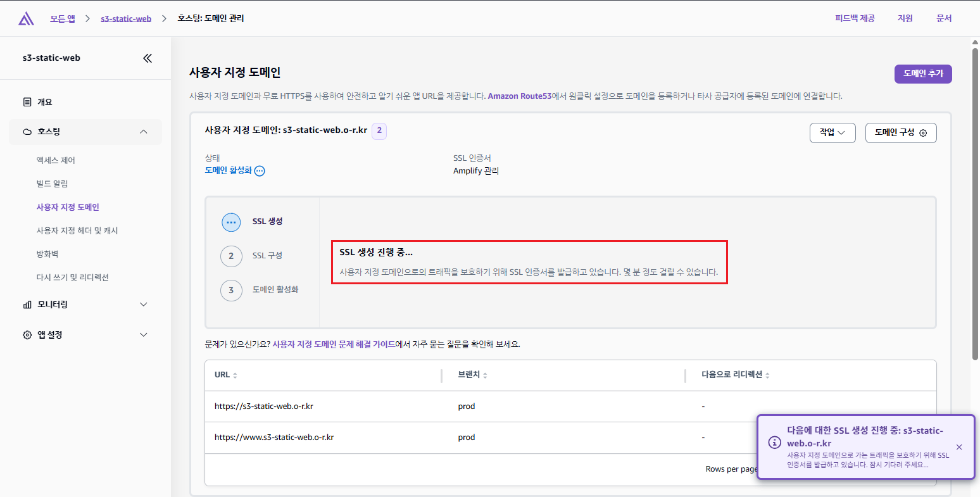
Task: Click the 모니터링 chart icon
Action: [x=27, y=305]
